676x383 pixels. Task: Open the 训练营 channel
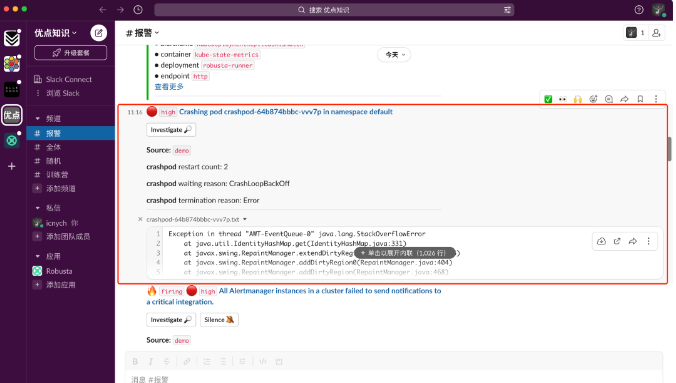point(71,175)
